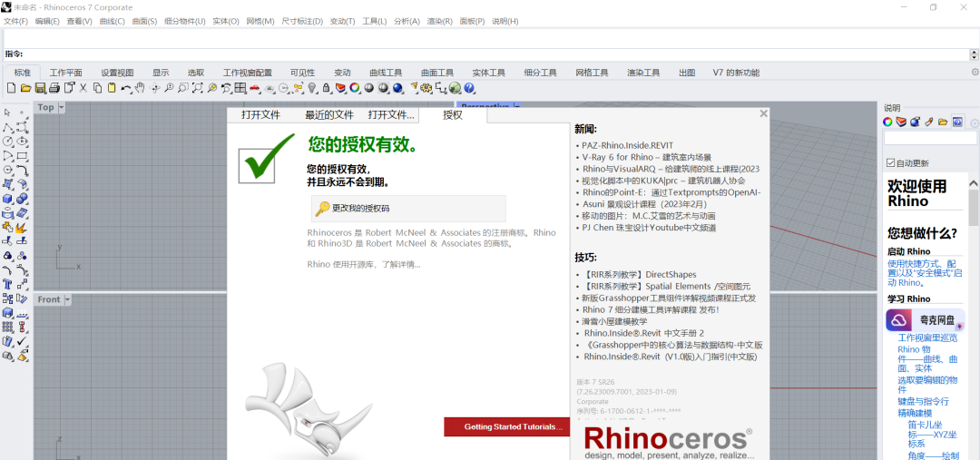Screen dimensions: 980x460
Task: Open the 曲线(C) menu
Action: [x=112, y=21]
